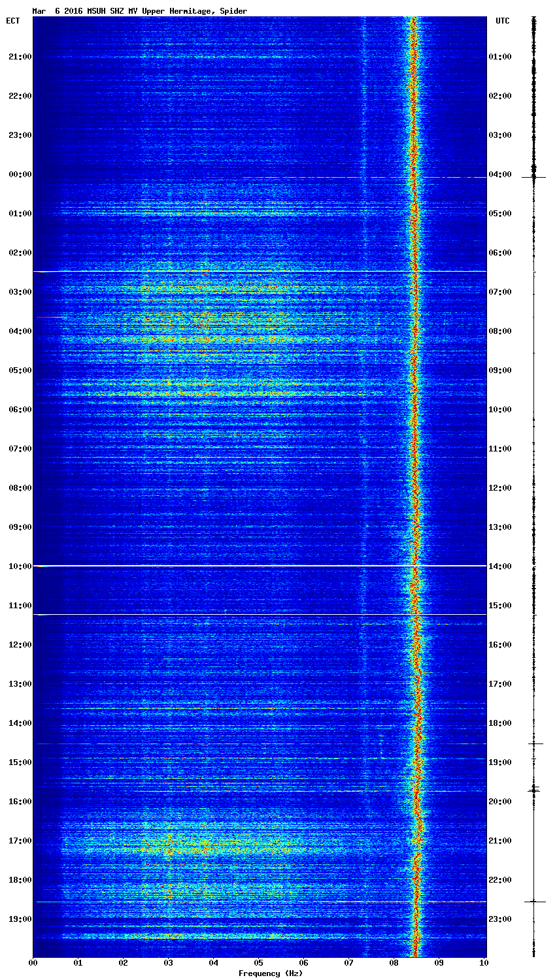Click the frequency axis tick label 07
The height and width of the screenshot is (980, 557).
pos(349,962)
